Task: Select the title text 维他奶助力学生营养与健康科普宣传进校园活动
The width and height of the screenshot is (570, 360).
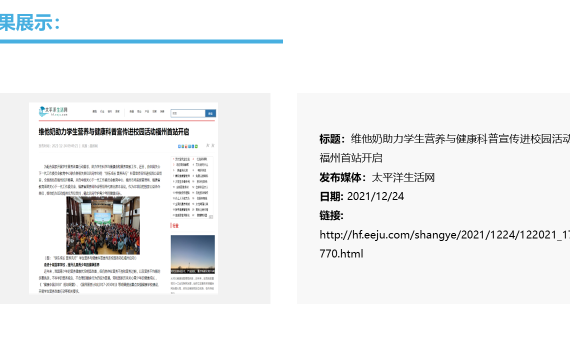Action: point(460,139)
